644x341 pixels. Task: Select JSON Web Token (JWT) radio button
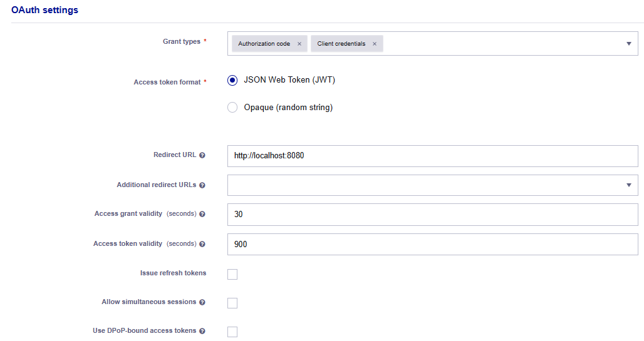pyautogui.click(x=232, y=81)
